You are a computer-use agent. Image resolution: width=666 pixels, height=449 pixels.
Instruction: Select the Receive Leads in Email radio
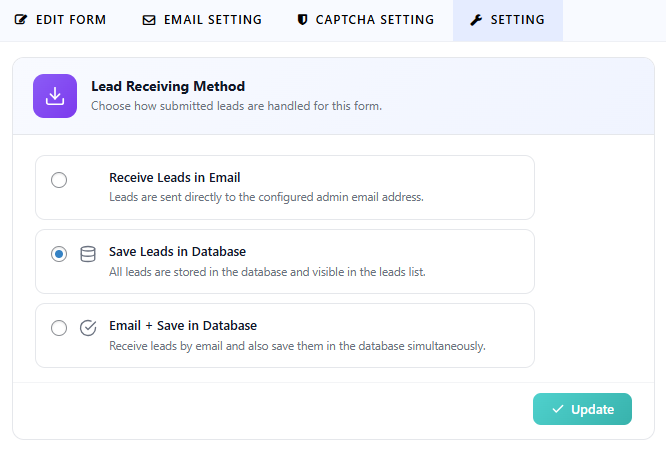click(x=59, y=180)
